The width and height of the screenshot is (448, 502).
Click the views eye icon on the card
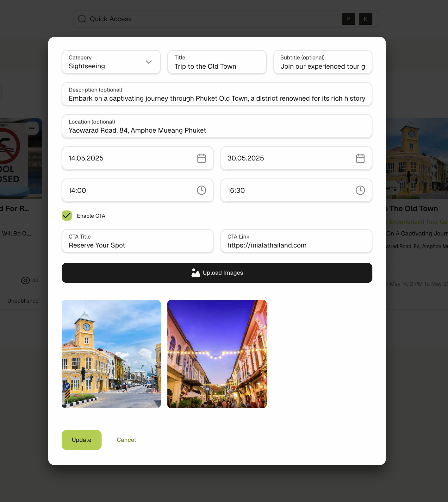pyautogui.click(x=25, y=280)
